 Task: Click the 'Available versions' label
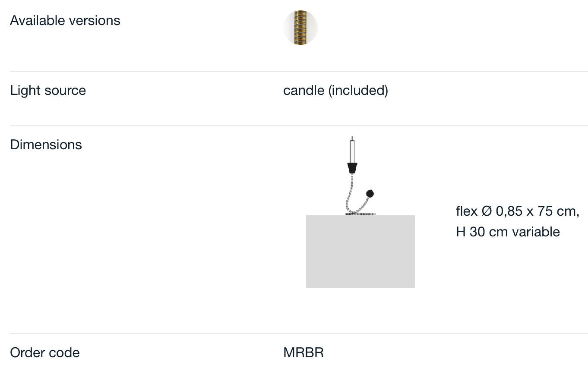(x=65, y=20)
